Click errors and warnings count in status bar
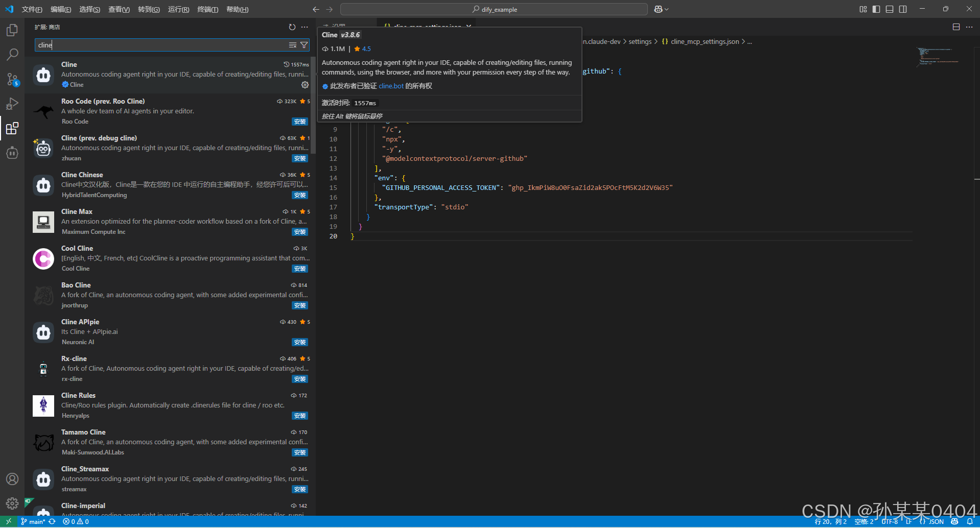Screen dimensions: 980x528 pyautogui.click(x=76, y=521)
